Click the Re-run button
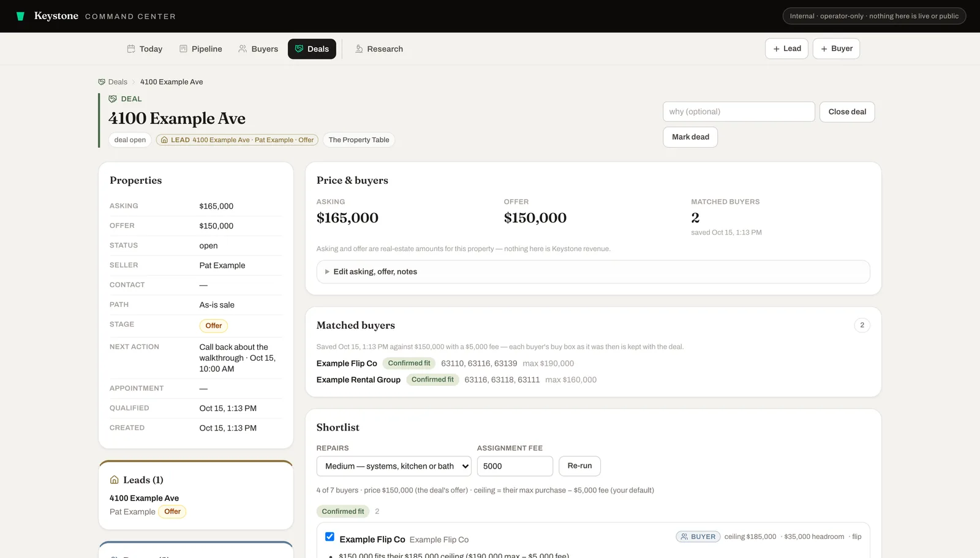The width and height of the screenshot is (980, 558). coord(579,466)
